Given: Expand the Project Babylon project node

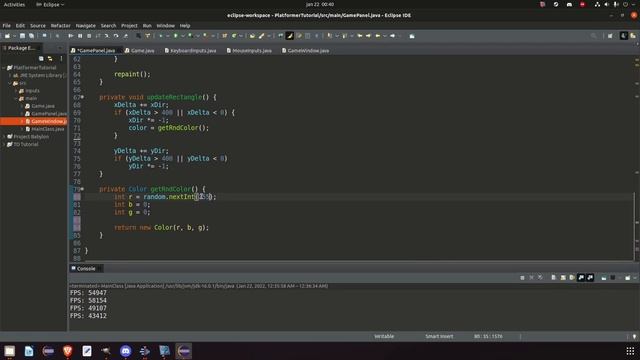Looking at the screenshot, I should (4, 137).
